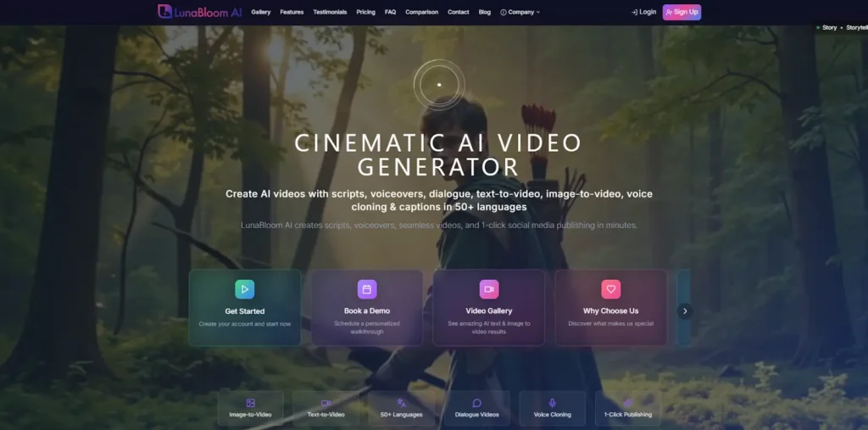Open the Blog nav item
868x430 pixels.
coord(484,12)
